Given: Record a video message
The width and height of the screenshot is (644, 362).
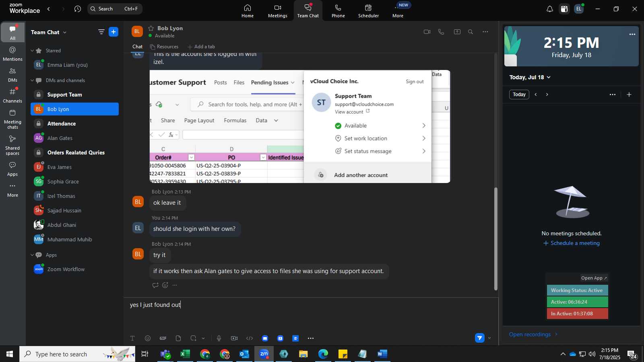Looking at the screenshot, I should [x=234, y=338].
